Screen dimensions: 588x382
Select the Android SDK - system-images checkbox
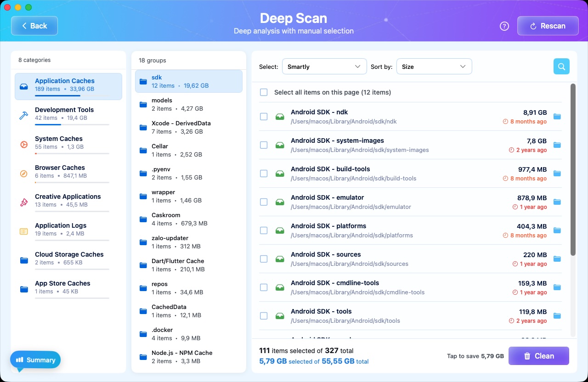coord(264,145)
